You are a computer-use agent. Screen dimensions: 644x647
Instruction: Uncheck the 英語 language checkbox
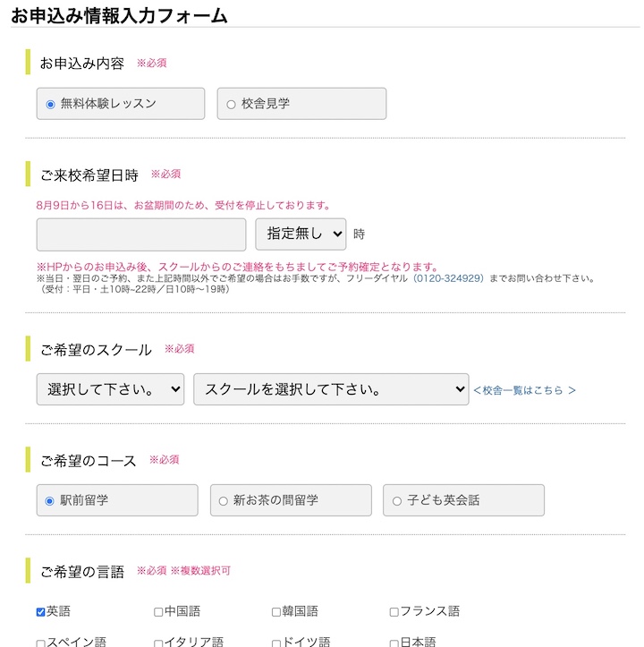[x=41, y=612]
